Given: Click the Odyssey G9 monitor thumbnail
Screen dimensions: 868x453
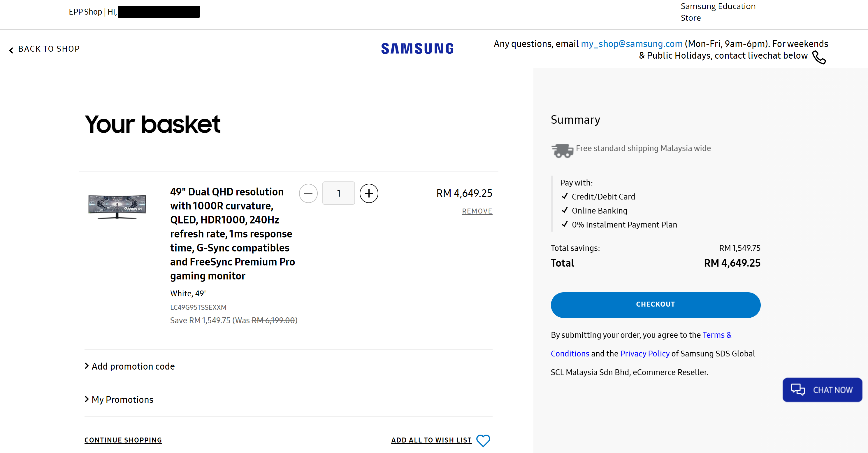Looking at the screenshot, I should point(117,206).
